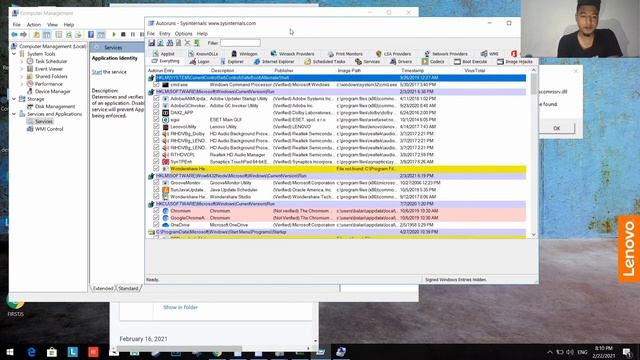
Task: Click the Forward arrow in Computer Management toolbar
Action: 23,35
